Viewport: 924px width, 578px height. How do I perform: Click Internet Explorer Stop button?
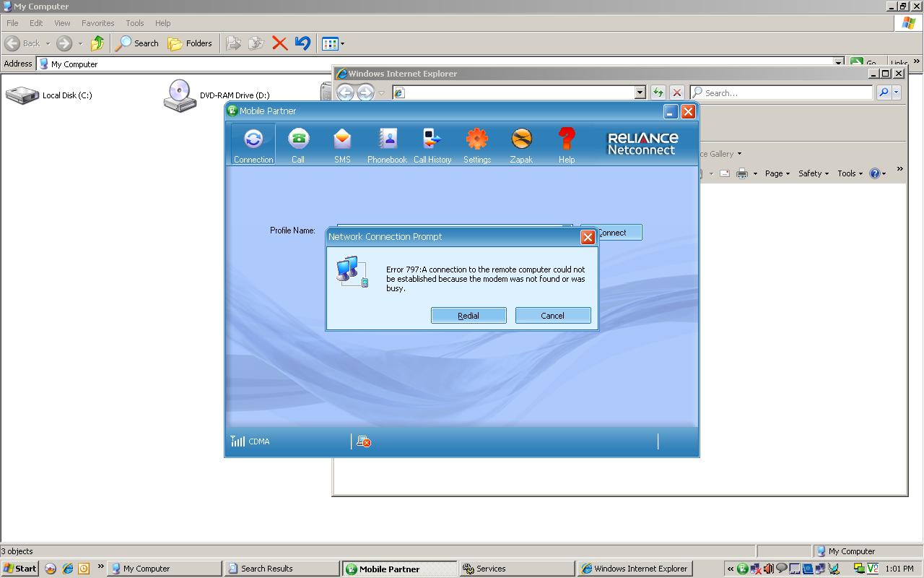(x=676, y=92)
